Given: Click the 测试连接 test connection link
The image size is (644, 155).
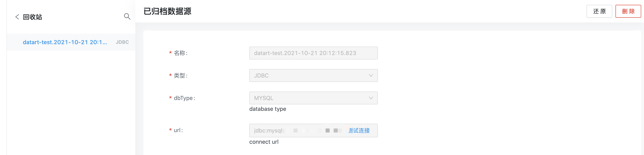Looking at the screenshot, I should 359,131.
